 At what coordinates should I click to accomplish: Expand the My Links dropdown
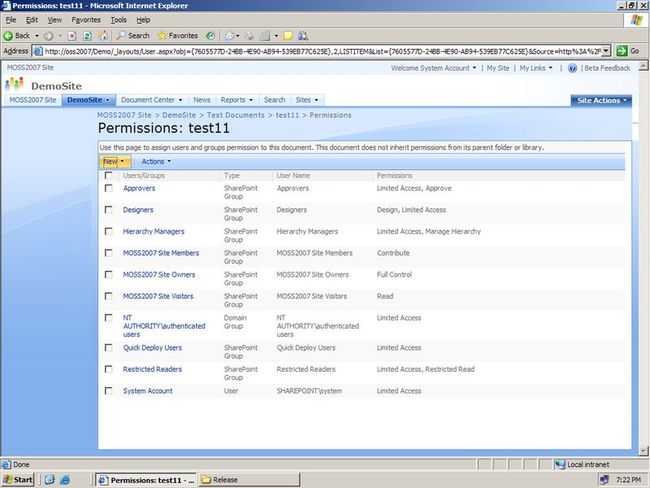(536, 68)
